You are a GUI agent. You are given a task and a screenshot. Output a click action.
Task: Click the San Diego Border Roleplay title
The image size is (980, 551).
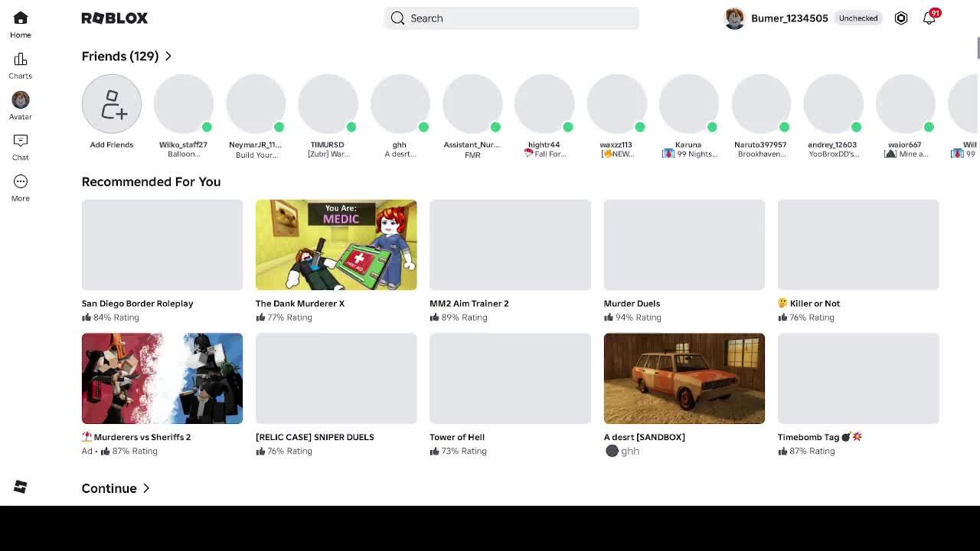(x=138, y=304)
